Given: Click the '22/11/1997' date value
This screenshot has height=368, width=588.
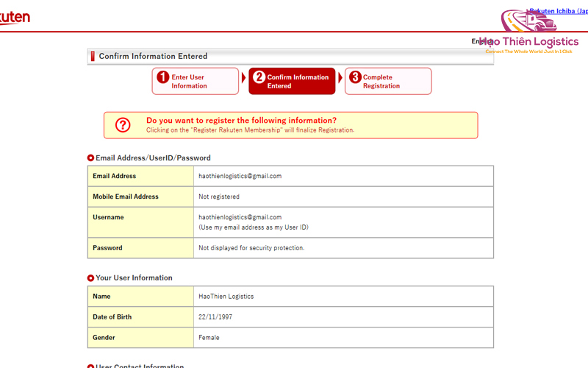Looking at the screenshot, I should (215, 317).
